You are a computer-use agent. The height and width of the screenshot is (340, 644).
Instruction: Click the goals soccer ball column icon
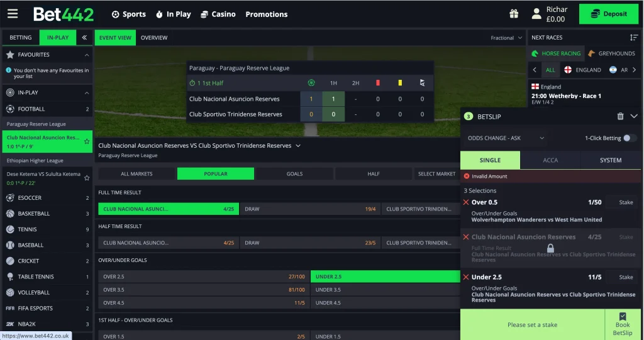(311, 83)
